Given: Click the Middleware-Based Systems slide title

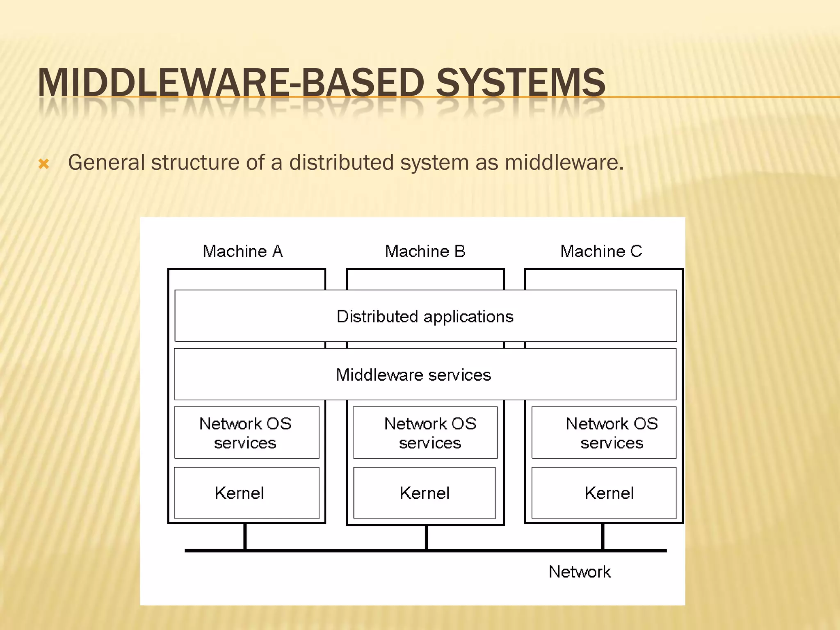Looking at the screenshot, I should coord(321,83).
